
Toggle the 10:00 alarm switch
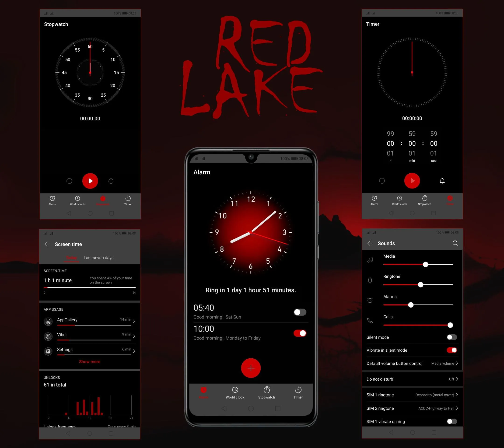pyautogui.click(x=301, y=333)
